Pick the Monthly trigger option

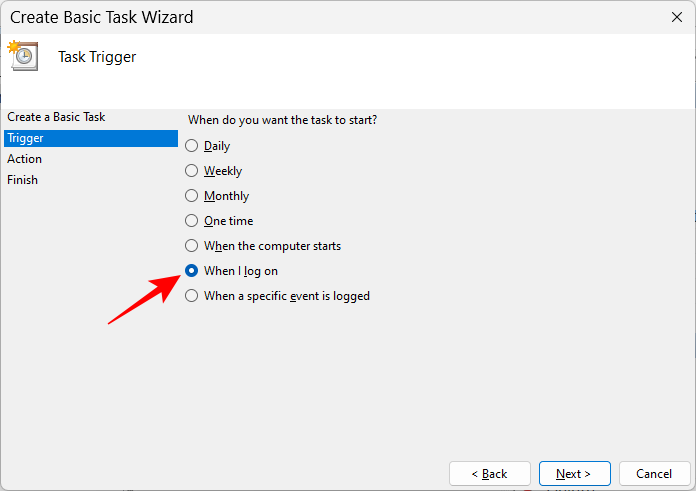[x=192, y=196]
